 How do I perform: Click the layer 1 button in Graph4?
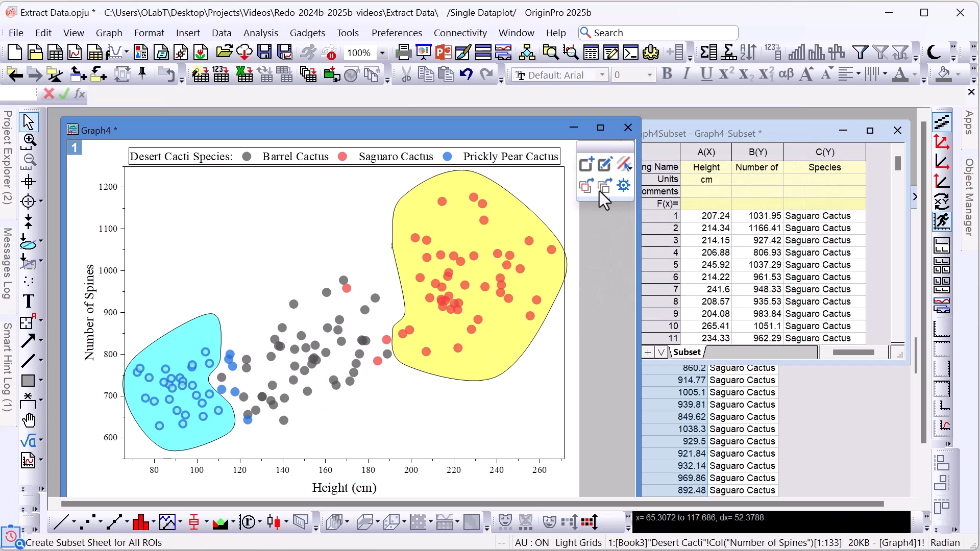(75, 148)
